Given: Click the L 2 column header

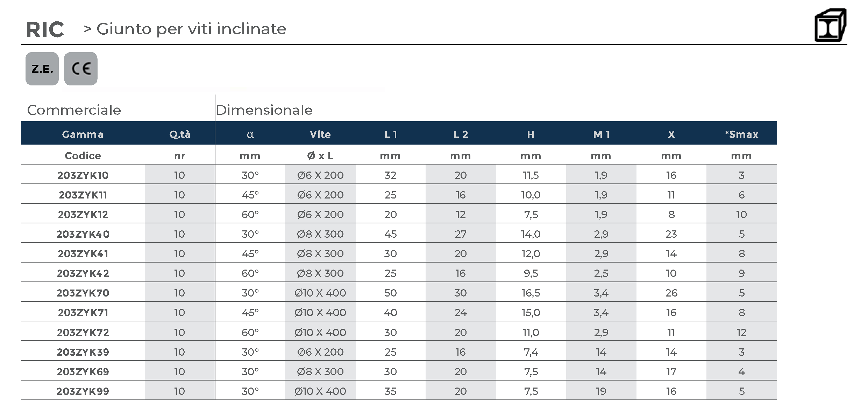Looking at the screenshot, I should [461, 134].
